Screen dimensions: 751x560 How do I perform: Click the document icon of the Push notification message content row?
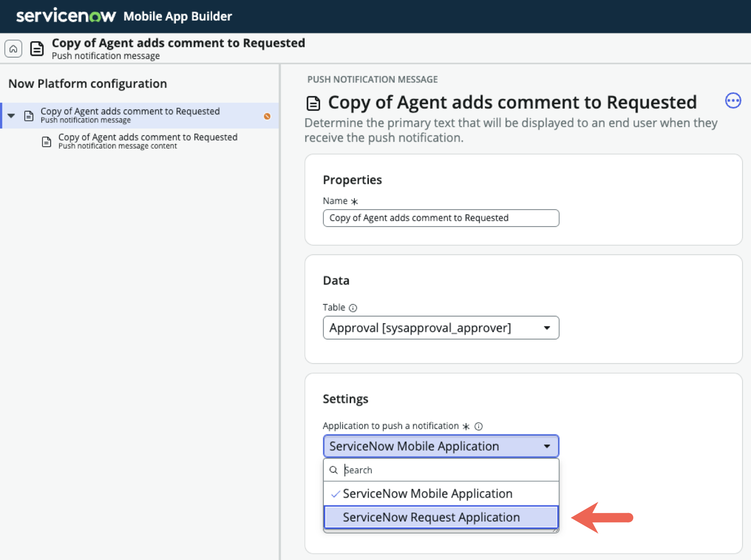click(46, 141)
